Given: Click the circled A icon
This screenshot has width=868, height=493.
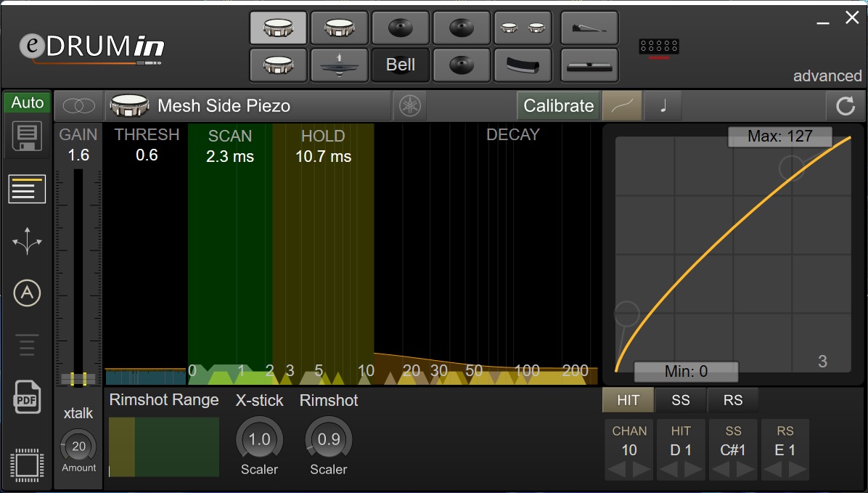Looking at the screenshot, I should click(27, 293).
